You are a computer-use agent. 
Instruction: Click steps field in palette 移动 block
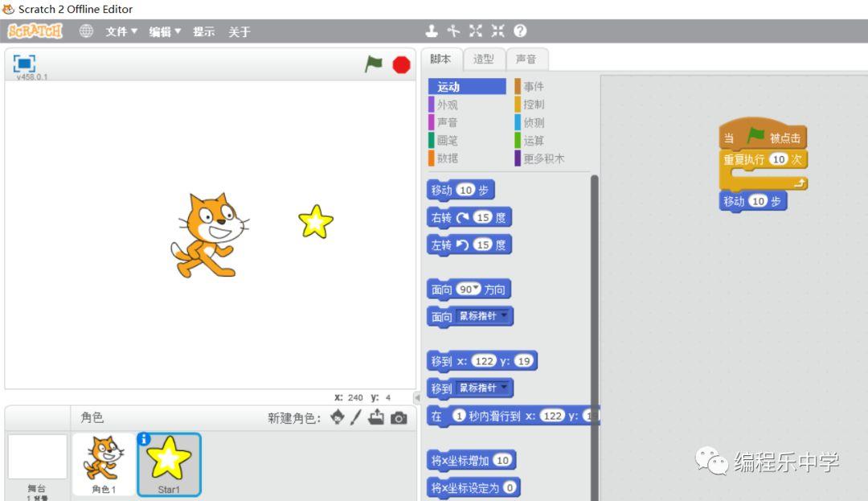(466, 190)
